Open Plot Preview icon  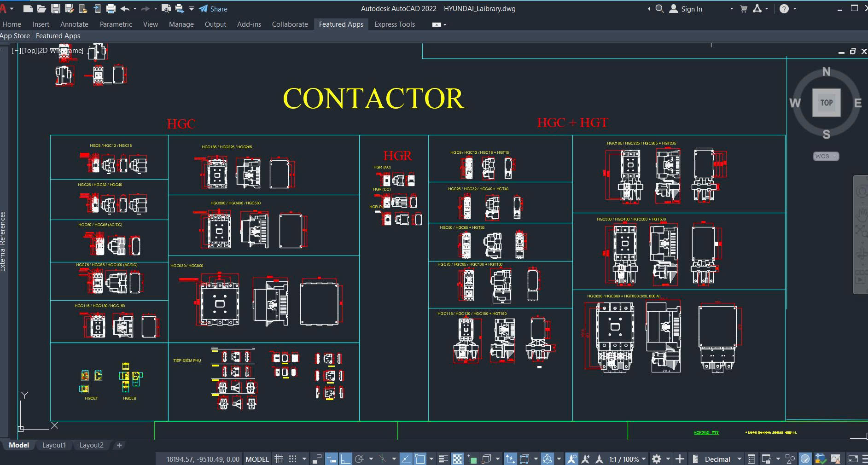(x=166, y=9)
